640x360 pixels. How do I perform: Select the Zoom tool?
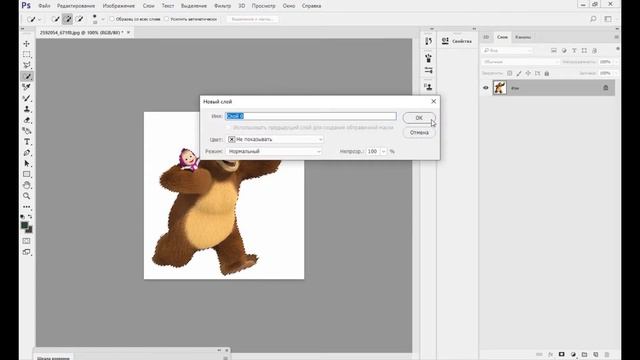[27, 196]
